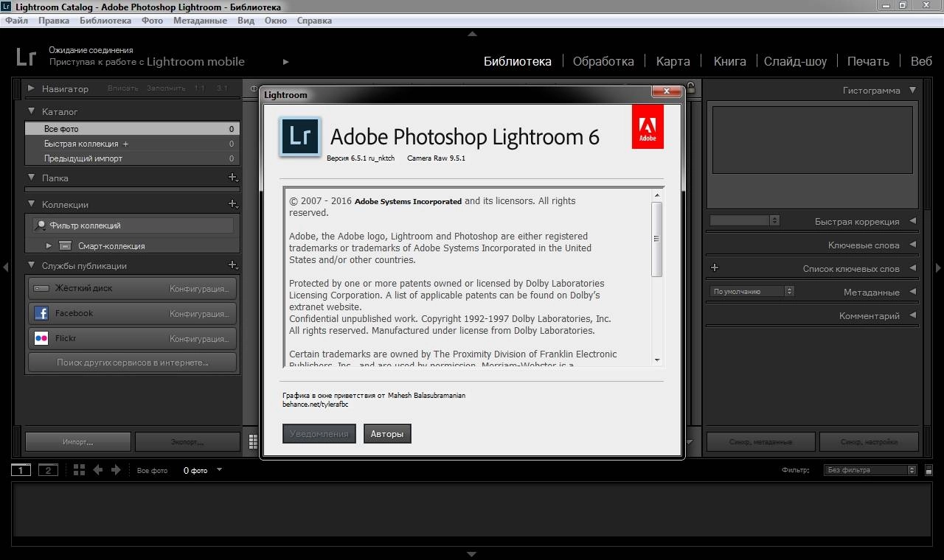
Task: Click the Facebook publish service icon
Action: (41, 313)
